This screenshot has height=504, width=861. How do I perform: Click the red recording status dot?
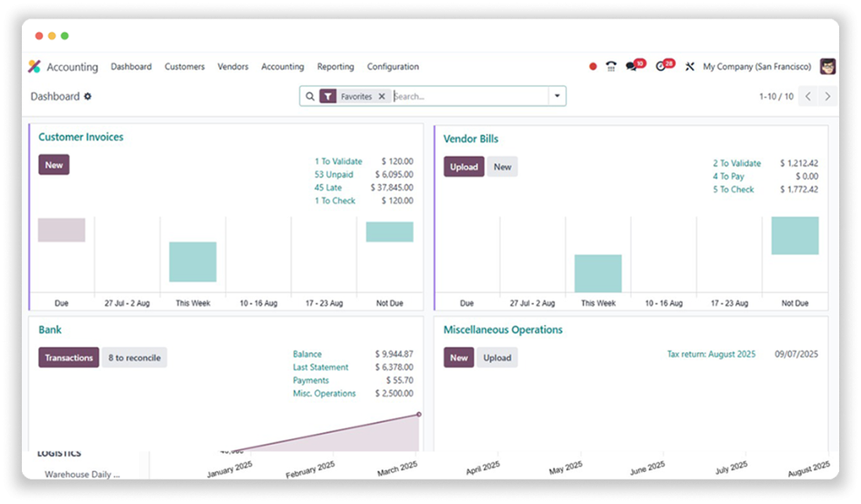593,66
